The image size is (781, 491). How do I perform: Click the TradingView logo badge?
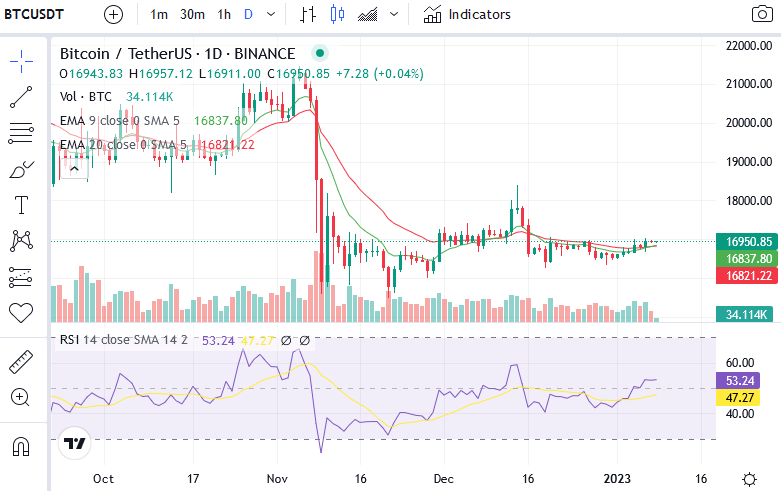tap(75, 443)
